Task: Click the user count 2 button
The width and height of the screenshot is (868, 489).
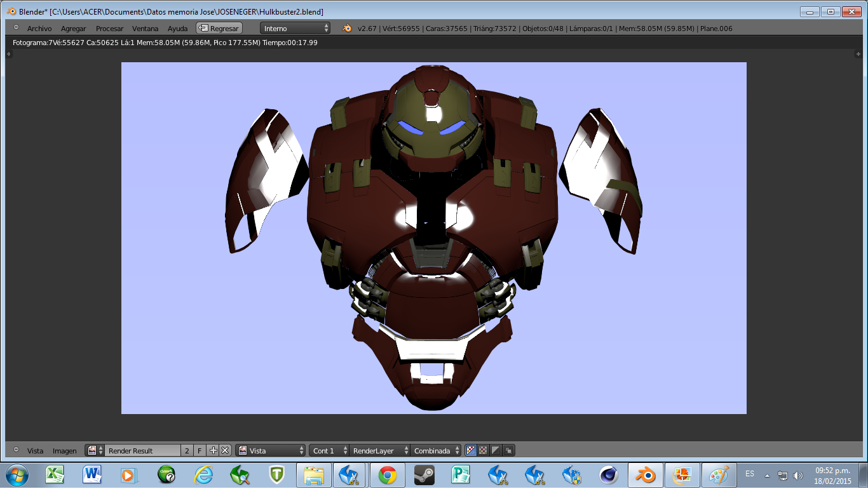Action: [x=187, y=450]
